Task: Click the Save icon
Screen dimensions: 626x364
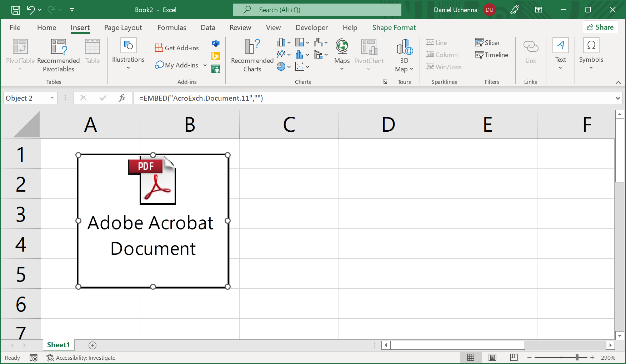Action: tap(15, 10)
